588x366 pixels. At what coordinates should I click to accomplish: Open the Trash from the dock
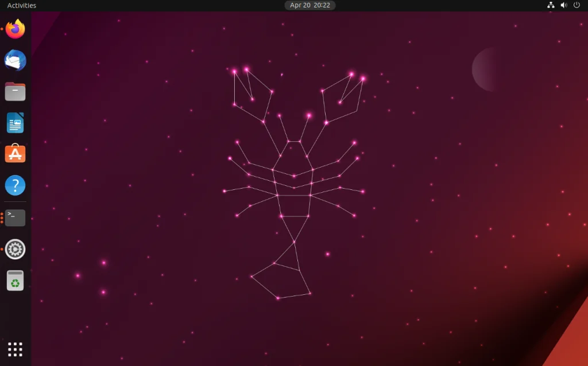(x=14, y=280)
